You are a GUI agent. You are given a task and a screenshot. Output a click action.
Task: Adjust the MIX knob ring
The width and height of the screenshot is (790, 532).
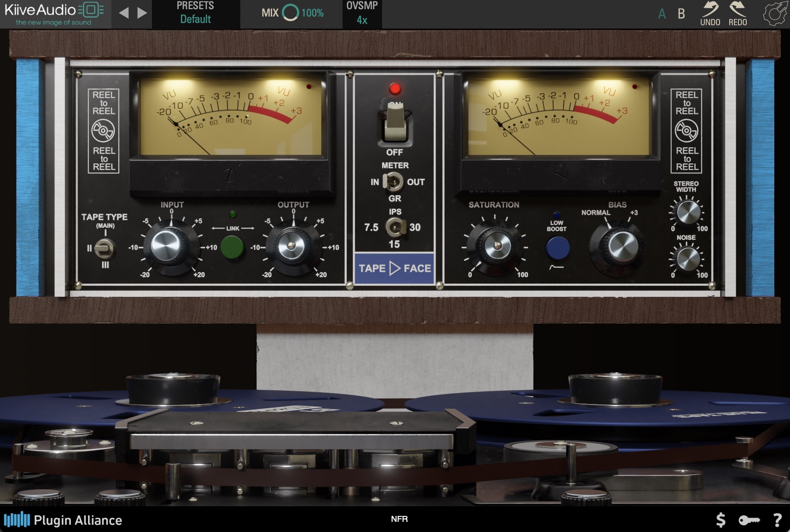click(290, 13)
